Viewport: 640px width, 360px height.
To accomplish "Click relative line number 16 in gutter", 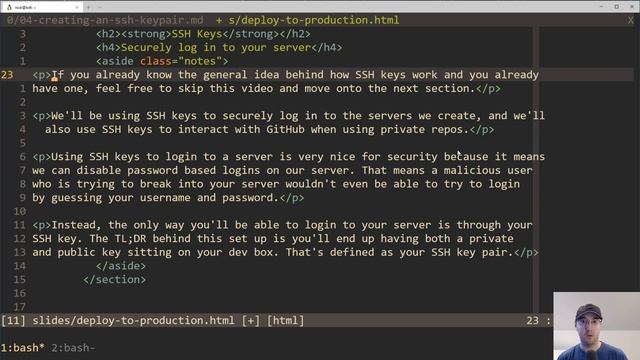I will 20,293.
